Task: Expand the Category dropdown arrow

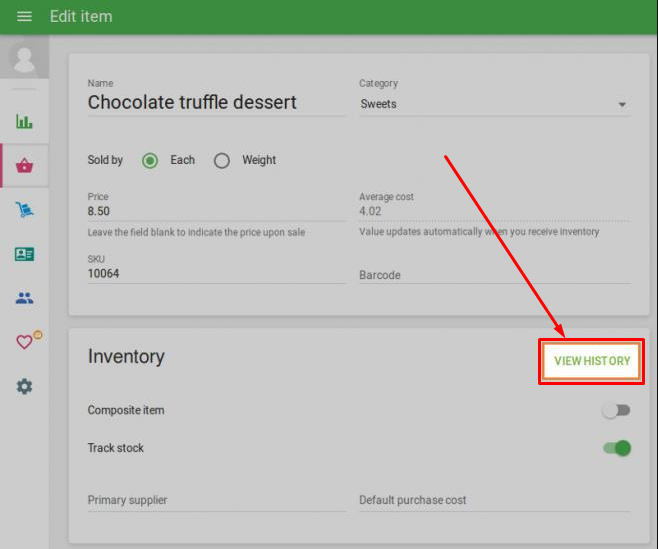Action: click(622, 105)
